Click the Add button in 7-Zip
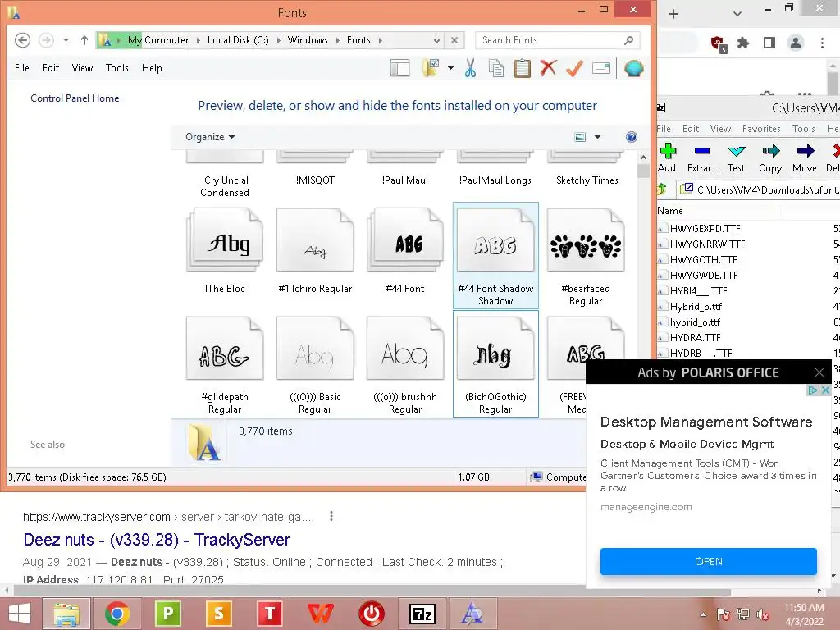 click(x=667, y=158)
